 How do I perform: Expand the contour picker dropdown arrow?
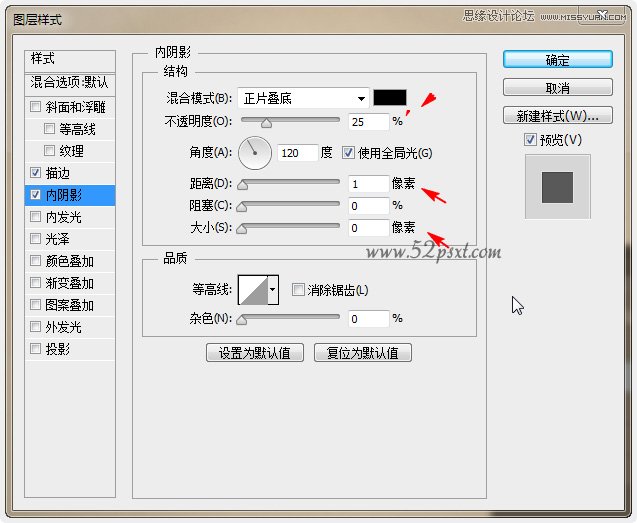pyautogui.click(x=273, y=290)
